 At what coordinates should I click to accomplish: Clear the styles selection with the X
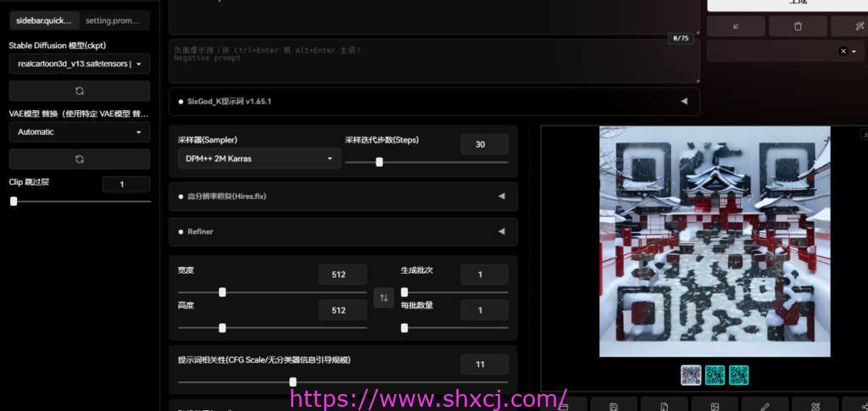pyautogui.click(x=843, y=51)
